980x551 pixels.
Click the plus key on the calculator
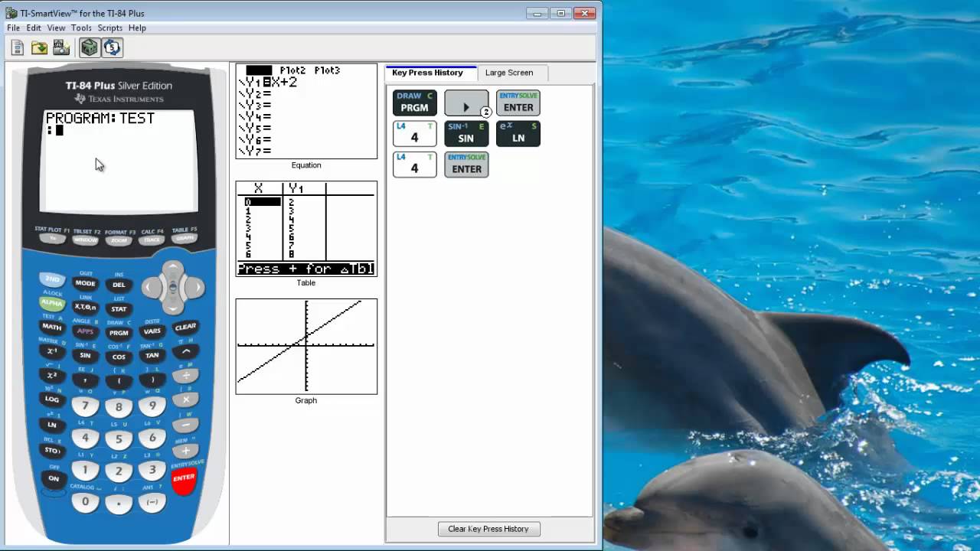coord(185,450)
